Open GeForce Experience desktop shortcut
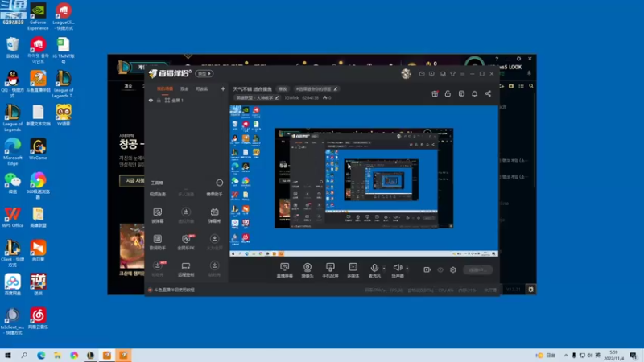This screenshot has width=644, height=362. (38, 16)
